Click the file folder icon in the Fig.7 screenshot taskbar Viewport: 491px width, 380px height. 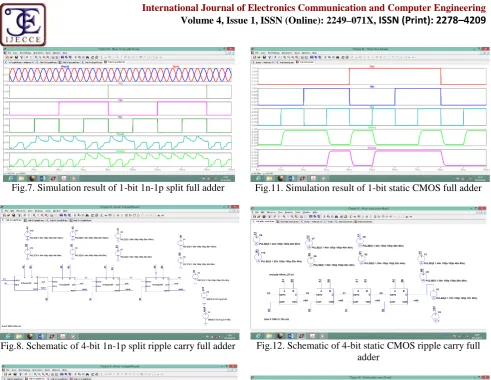point(21,179)
